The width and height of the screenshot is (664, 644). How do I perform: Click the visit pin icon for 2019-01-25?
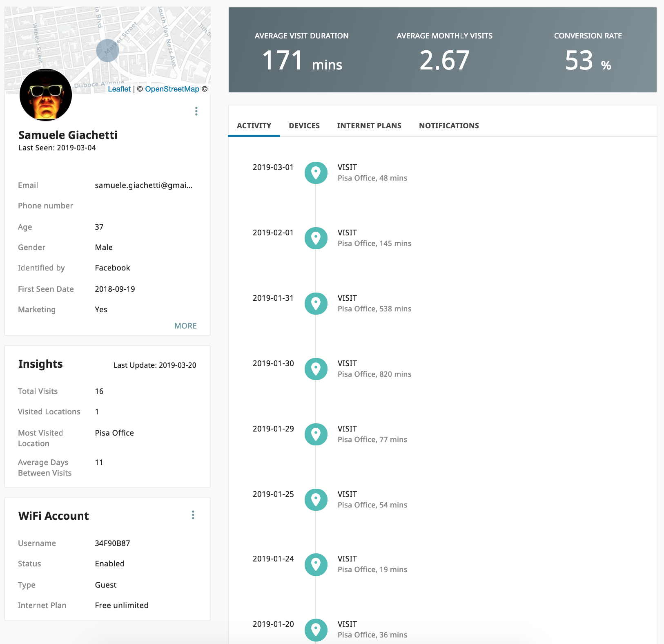[x=316, y=500]
